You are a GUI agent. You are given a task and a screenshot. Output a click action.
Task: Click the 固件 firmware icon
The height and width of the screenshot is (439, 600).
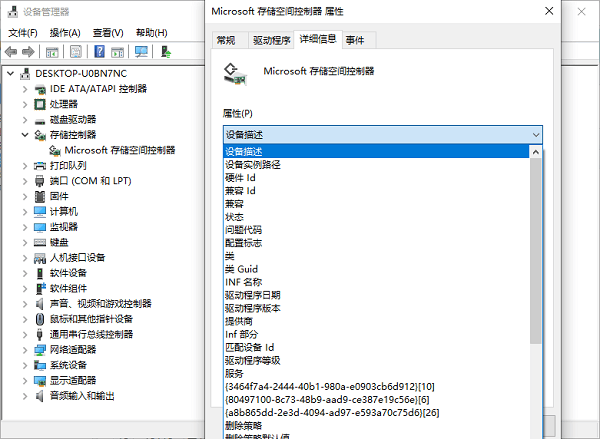pyautogui.click(x=40, y=196)
